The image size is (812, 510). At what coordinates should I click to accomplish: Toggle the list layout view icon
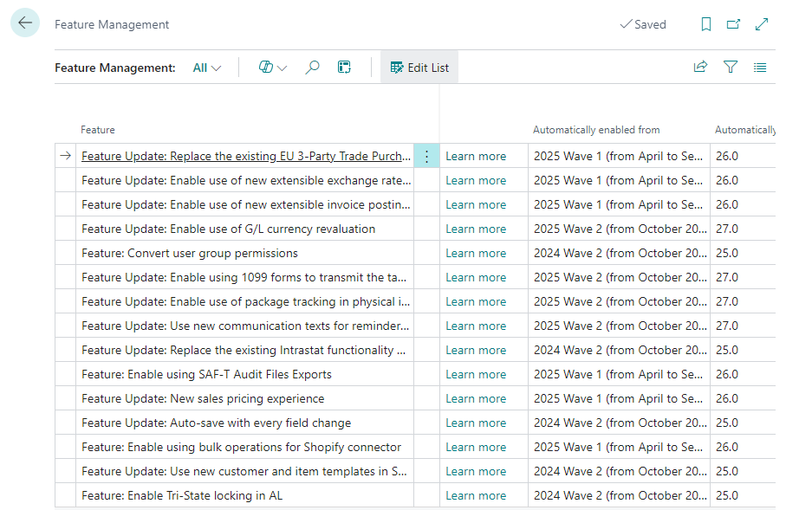click(x=760, y=68)
